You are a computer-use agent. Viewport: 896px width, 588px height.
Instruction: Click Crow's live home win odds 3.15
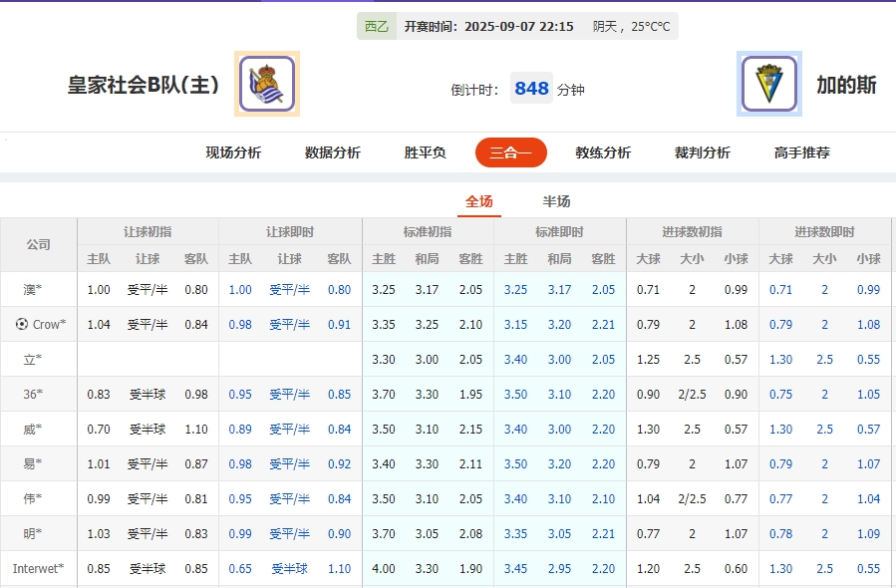click(x=515, y=324)
